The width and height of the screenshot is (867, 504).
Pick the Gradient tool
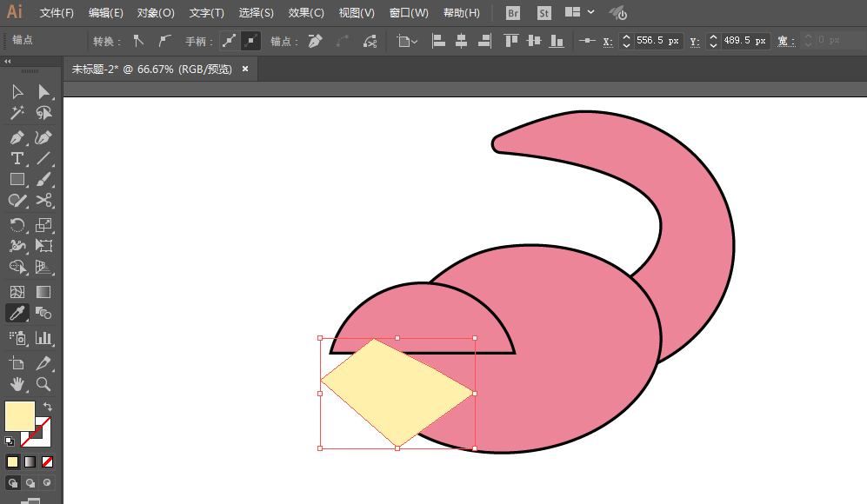[x=43, y=292]
